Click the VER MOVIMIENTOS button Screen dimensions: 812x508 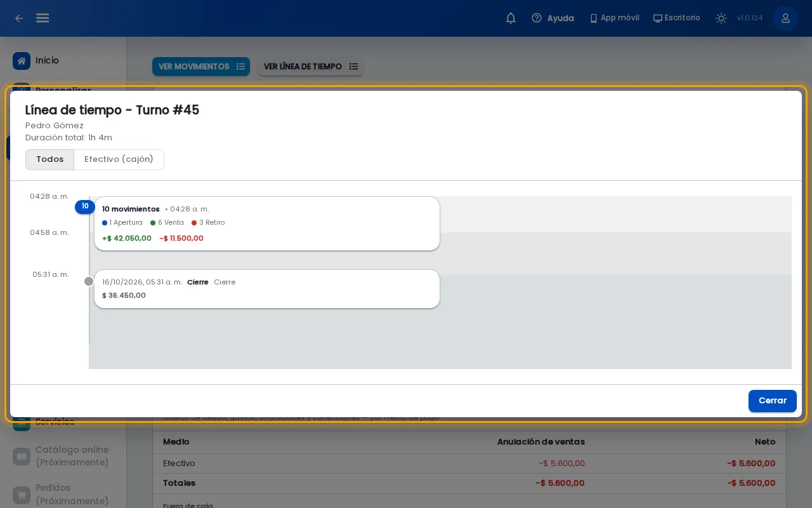tap(201, 67)
